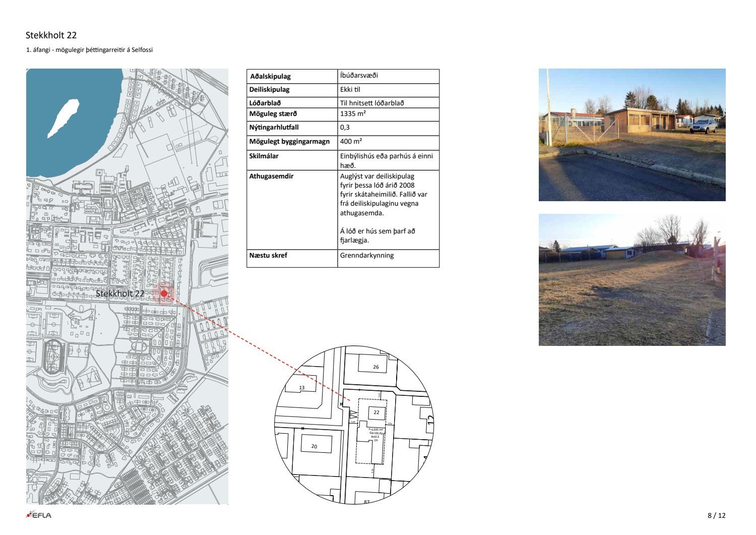Click the Aðalskipulag row label
Image resolution: width=756 pixels, height=535 pixels.
point(270,77)
